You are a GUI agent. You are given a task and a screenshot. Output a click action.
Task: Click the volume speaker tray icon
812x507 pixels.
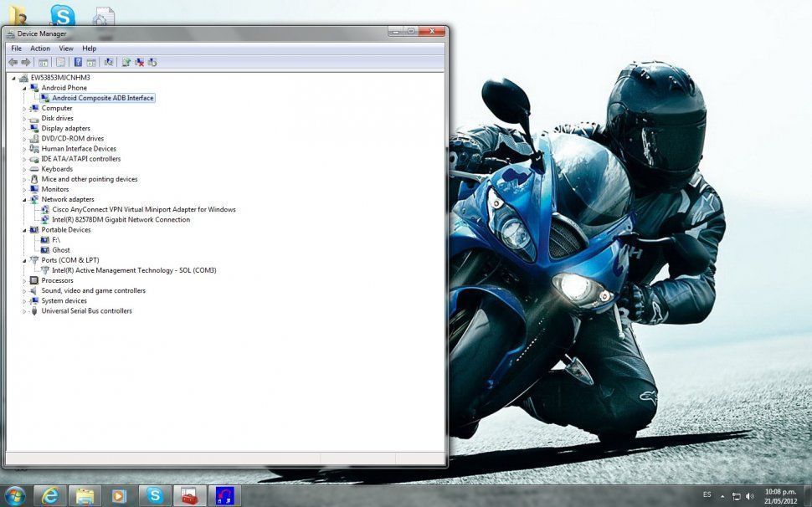750,497
